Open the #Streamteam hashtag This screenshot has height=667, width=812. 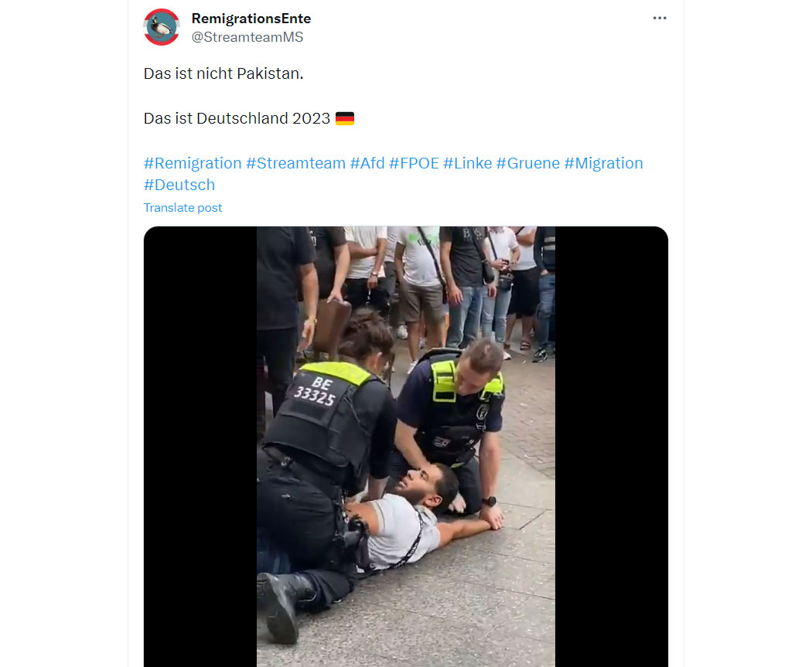295,163
